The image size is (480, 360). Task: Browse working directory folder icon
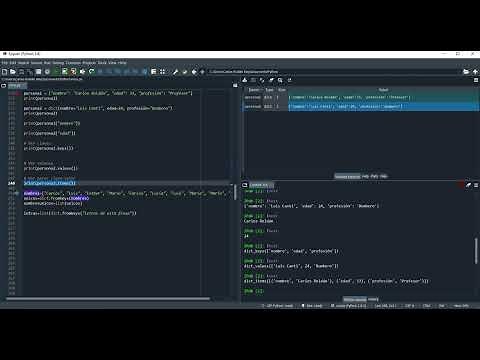(466, 72)
